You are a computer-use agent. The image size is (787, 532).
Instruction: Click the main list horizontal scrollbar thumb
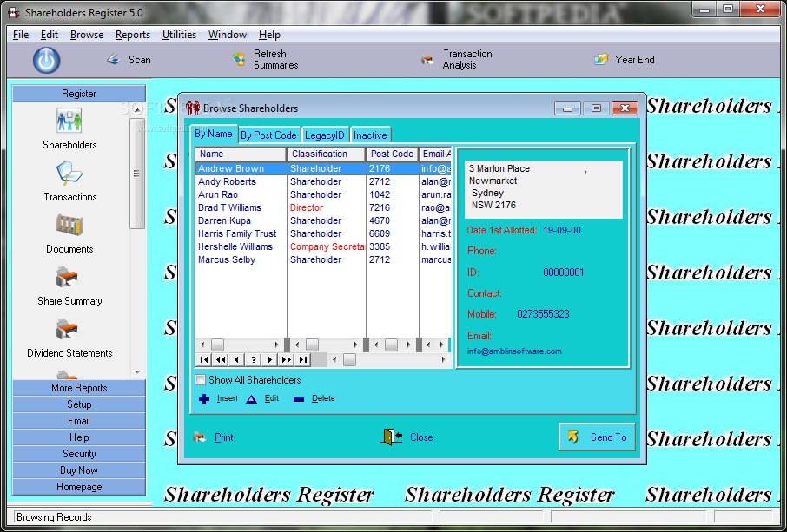click(x=349, y=359)
